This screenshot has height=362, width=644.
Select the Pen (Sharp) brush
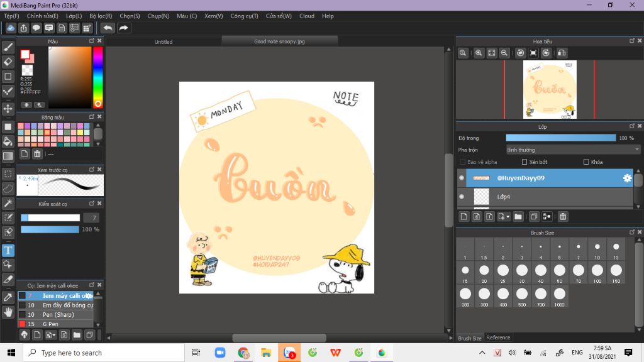[x=56, y=314]
